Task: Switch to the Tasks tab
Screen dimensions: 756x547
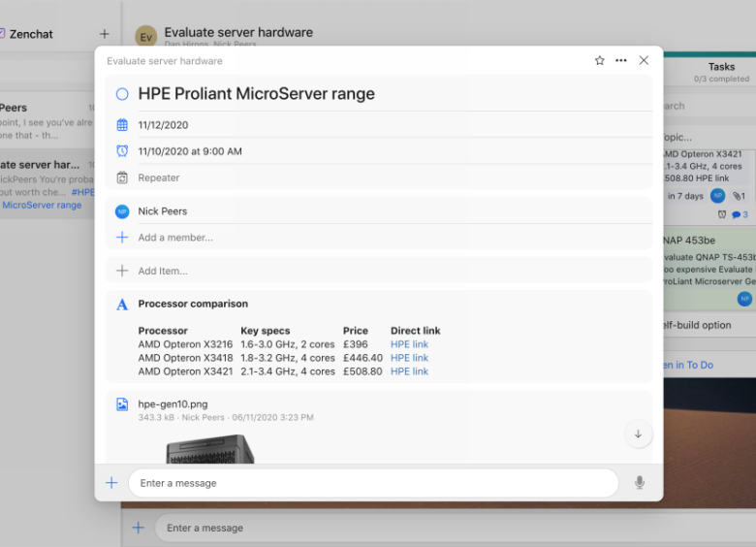Action: point(721,68)
